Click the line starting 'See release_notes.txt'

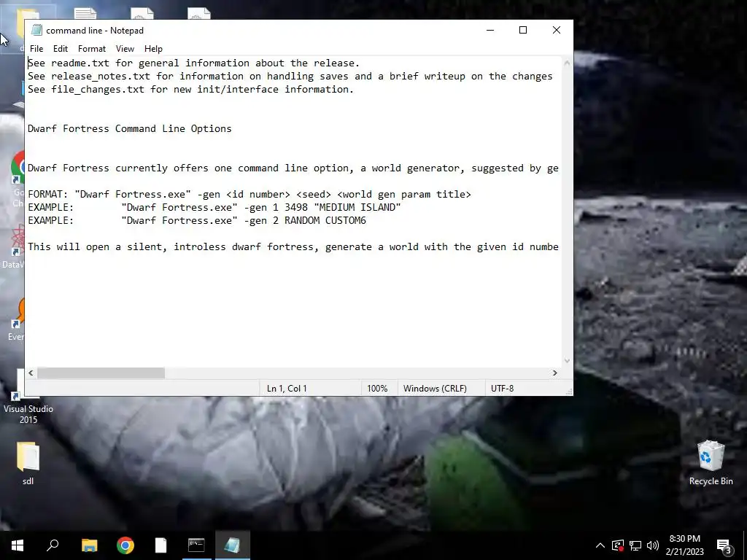point(290,76)
